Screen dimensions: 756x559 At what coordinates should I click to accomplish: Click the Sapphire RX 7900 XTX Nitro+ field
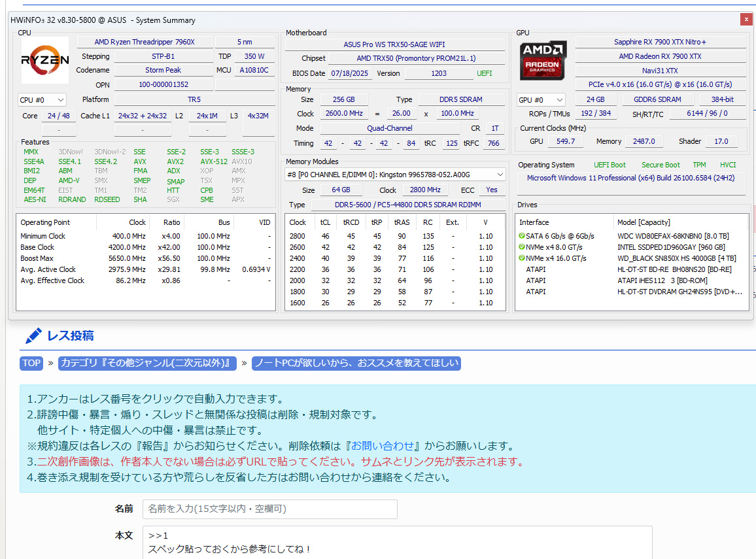click(660, 42)
